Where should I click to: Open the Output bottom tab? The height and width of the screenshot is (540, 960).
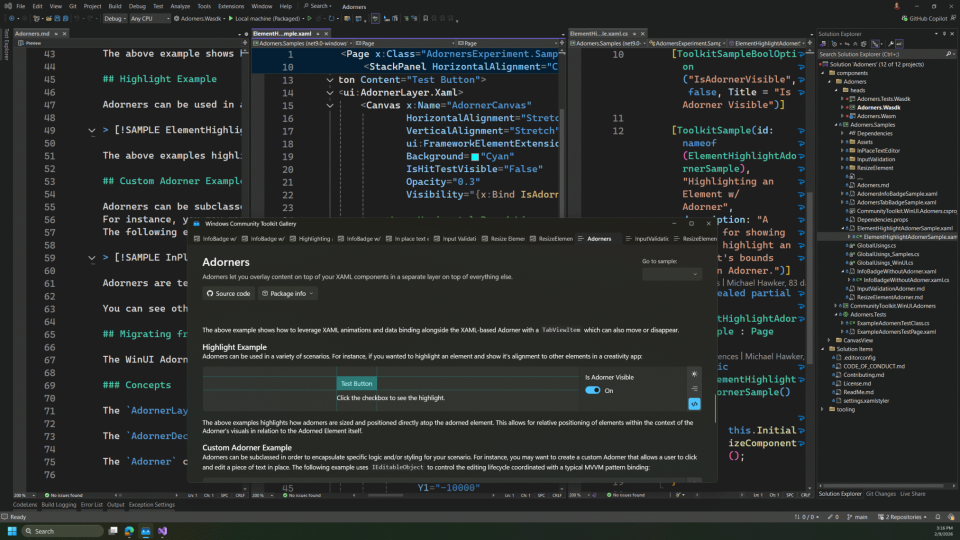pyautogui.click(x=116, y=505)
